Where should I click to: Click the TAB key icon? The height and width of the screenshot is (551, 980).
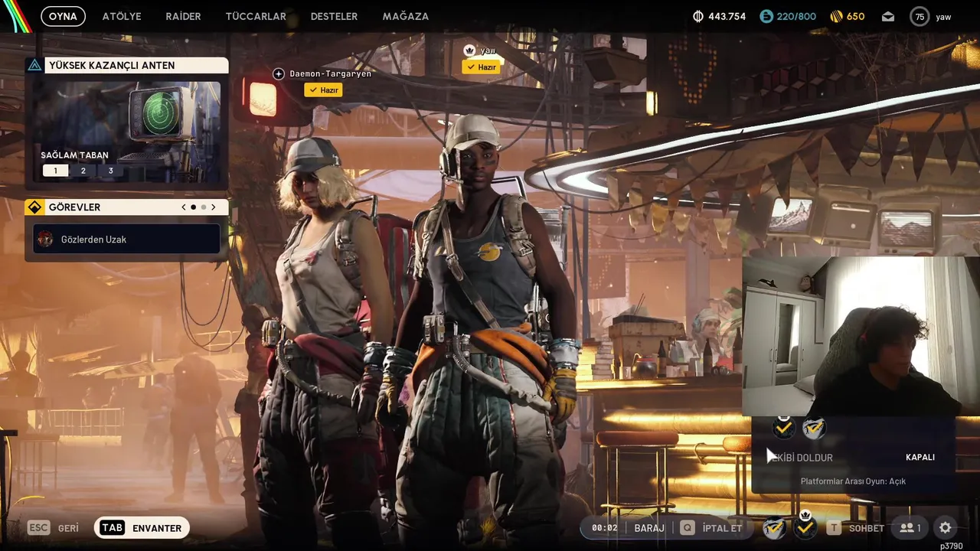coord(112,528)
